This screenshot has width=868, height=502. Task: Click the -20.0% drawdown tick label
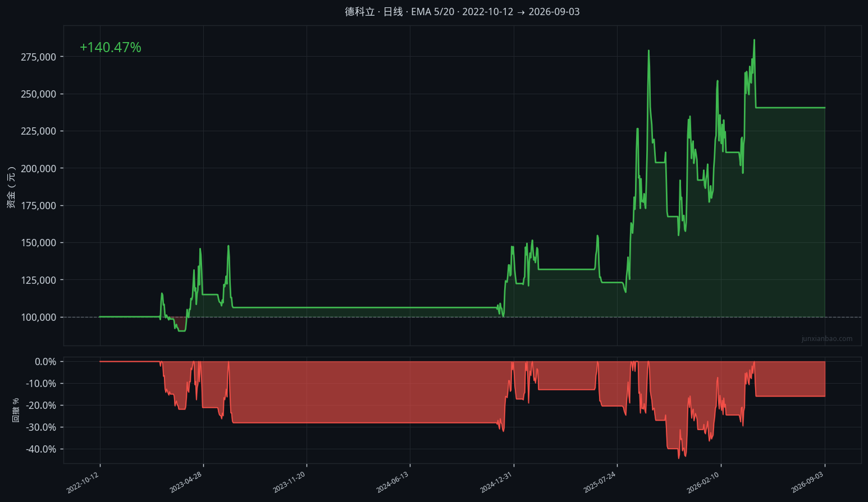point(42,406)
